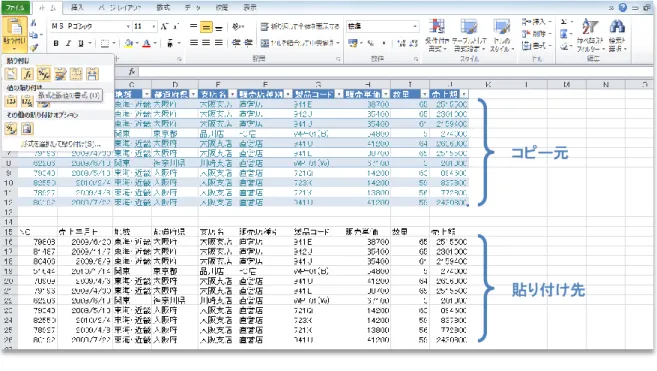Screen dimensions: 657x371
Task: Choose the Formulas (fx) paste option
Action: coord(27,74)
